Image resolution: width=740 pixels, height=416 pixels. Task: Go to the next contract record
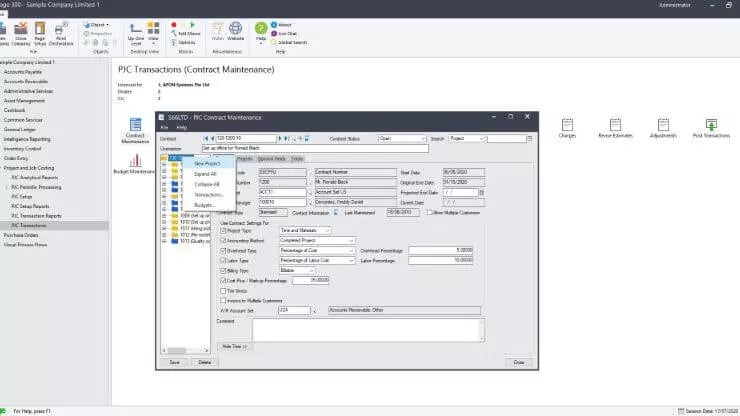coord(280,138)
